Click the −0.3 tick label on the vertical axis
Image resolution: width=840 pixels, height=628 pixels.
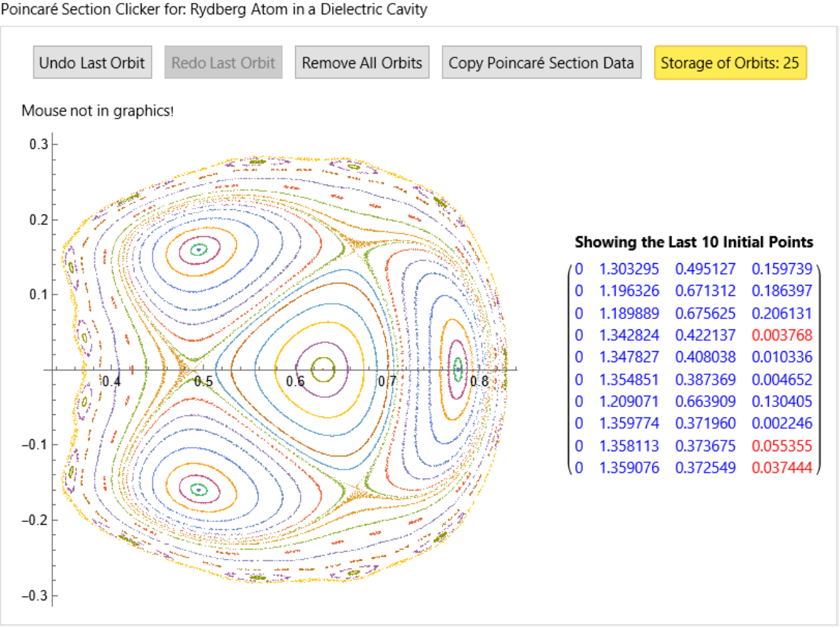click(35, 596)
